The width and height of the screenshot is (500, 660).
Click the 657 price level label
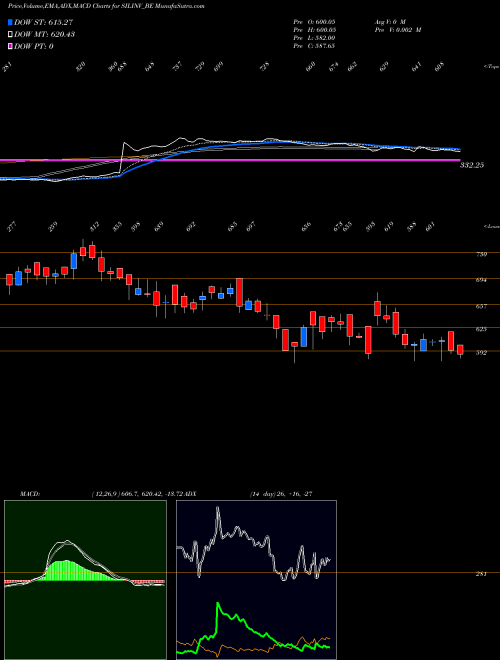pyautogui.click(x=481, y=306)
